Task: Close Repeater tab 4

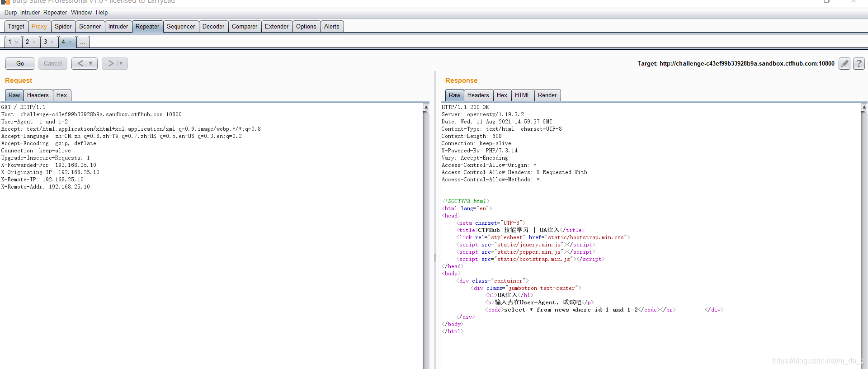Action: coord(71,43)
